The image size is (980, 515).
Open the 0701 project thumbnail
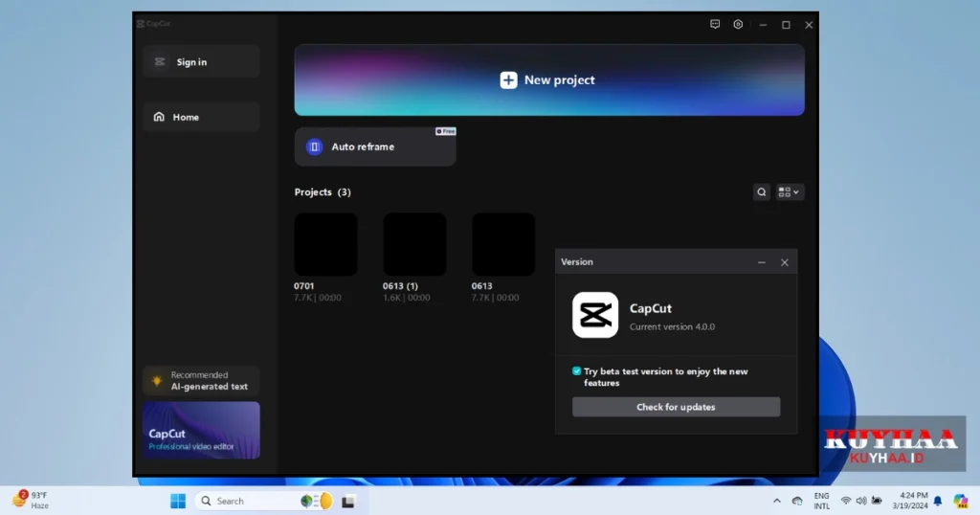325,245
